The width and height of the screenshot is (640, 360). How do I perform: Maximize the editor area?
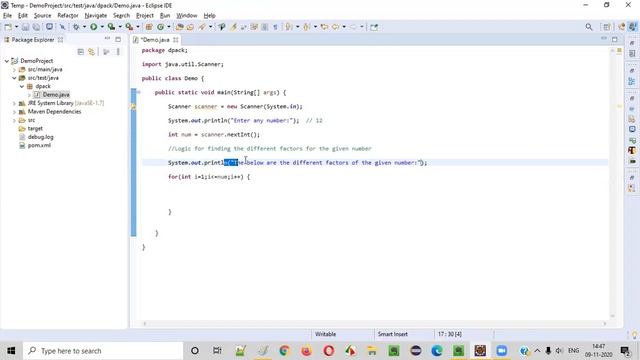pyautogui.click(x=615, y=39)
